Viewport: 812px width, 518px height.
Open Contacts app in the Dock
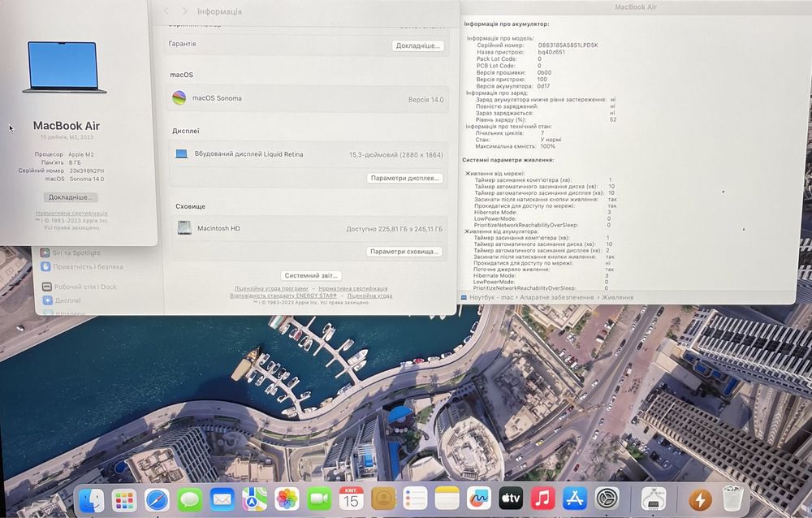pyautogui.click(x=383, y=499)
